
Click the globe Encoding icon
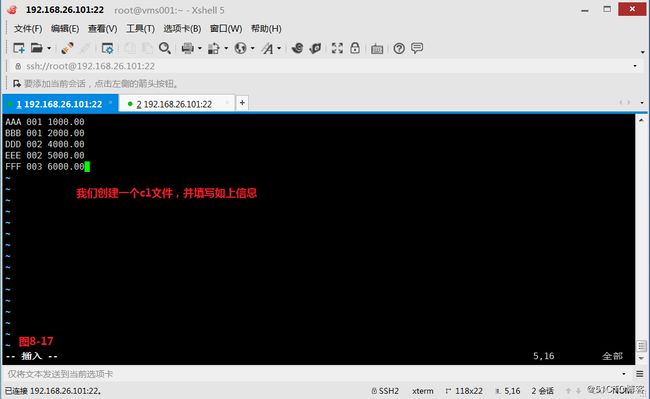click(240, 48)
